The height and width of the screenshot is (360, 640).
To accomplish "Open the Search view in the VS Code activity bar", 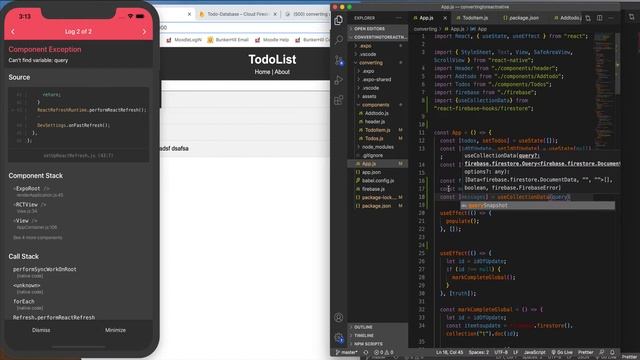I will click(338, 40).
